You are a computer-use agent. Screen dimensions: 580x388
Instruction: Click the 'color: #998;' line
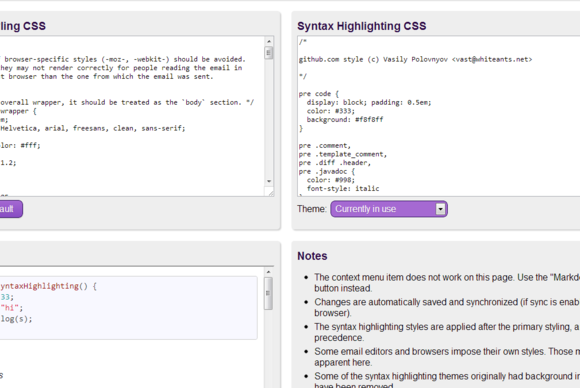[x=331, y=180]
